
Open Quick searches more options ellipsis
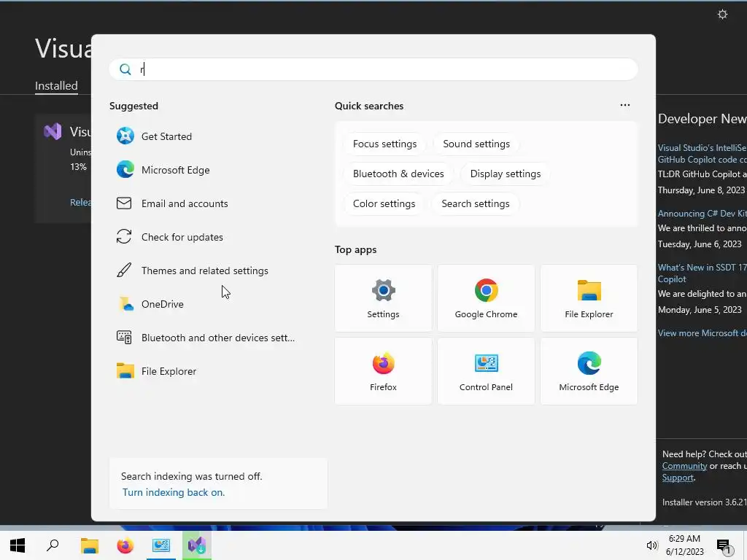tap(625, 105)
